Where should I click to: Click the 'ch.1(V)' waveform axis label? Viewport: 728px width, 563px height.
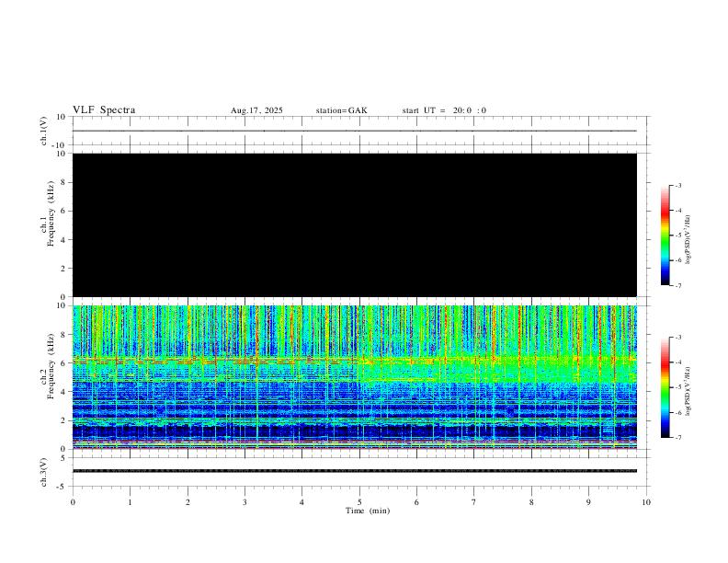(x=44, y=131)
